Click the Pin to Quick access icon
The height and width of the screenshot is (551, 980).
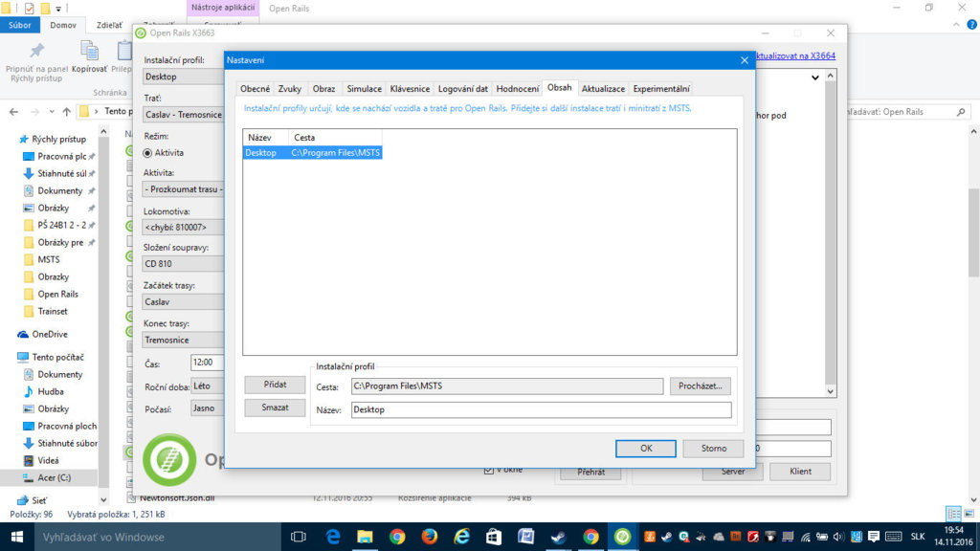coord(37,52)
